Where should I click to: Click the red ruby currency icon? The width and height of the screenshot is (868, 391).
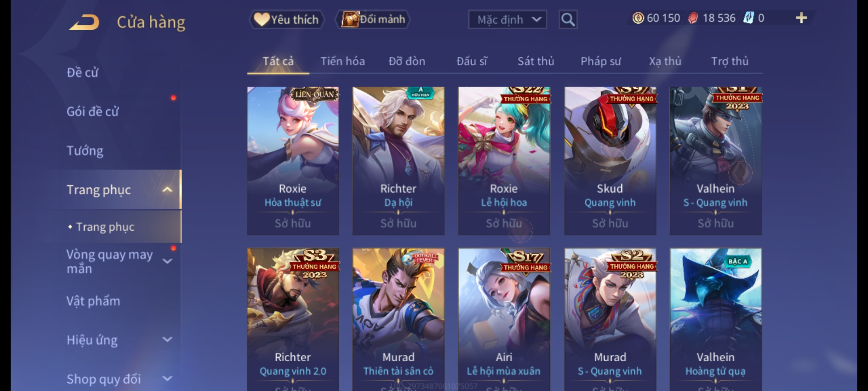pyautogui.click(x=693, y=18)
